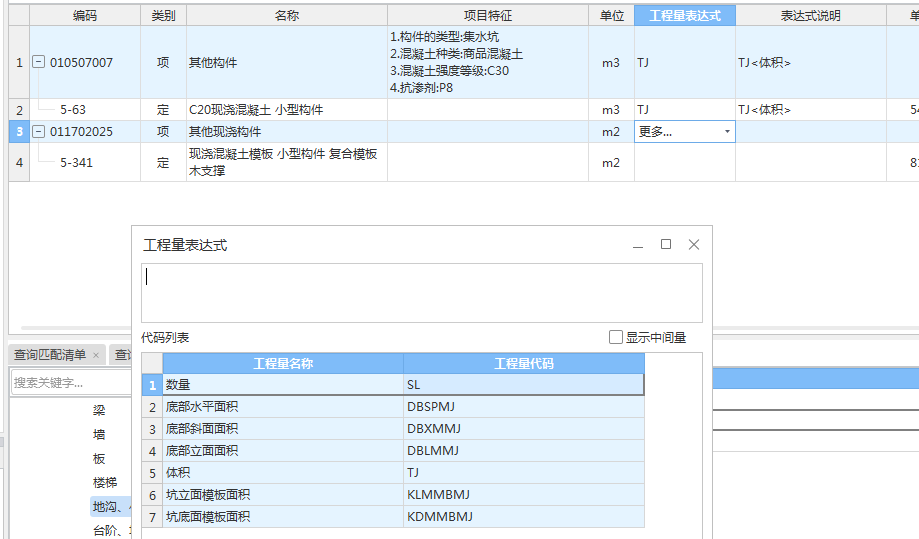Select the 坑底面模板面积 row

[x=393, y=517]
